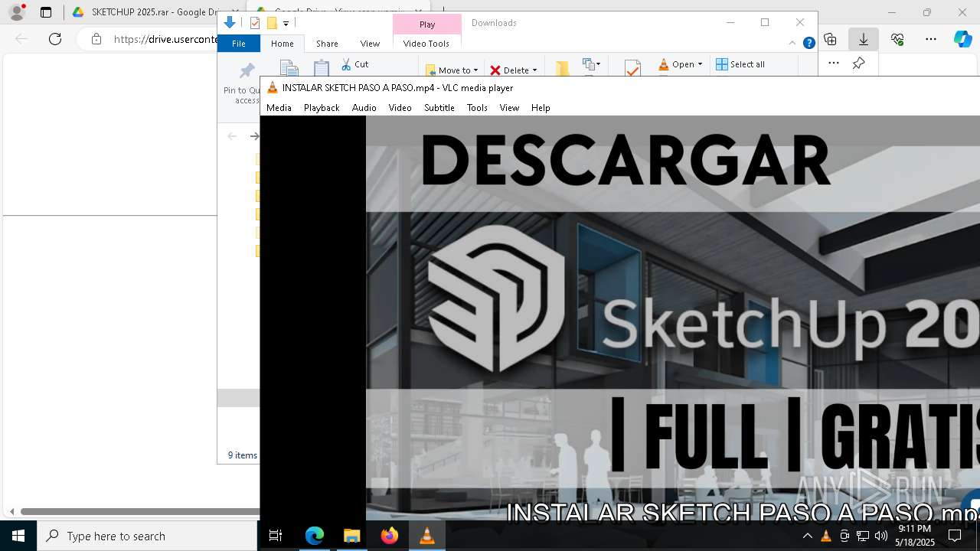The height and width of the screenshot is (551, 980).
Task: Switch to File Explorer Home tab
Action: (283, 44)
